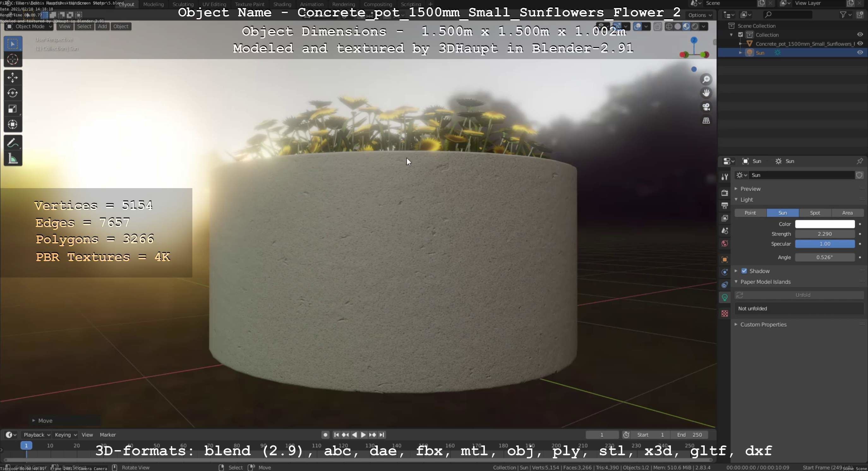The image size is (868, 471).
Task: Click the Specular value slider
Action: coord(824,244)
